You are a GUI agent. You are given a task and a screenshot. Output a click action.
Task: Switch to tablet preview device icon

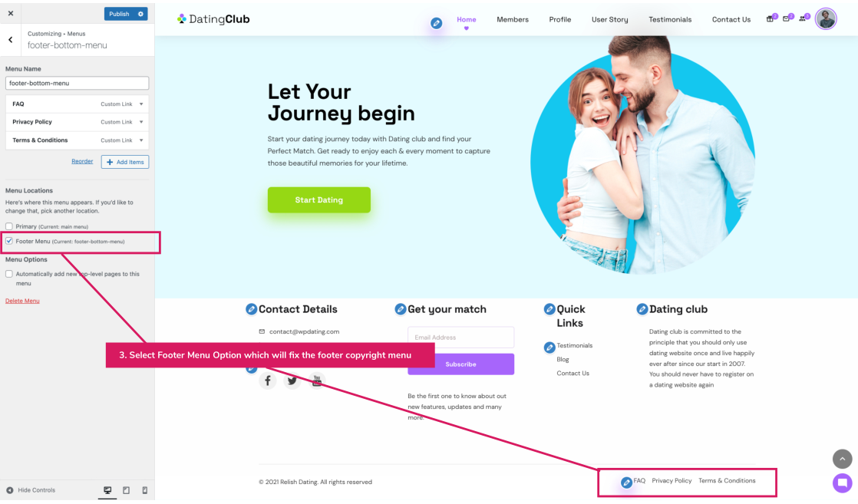127,490
